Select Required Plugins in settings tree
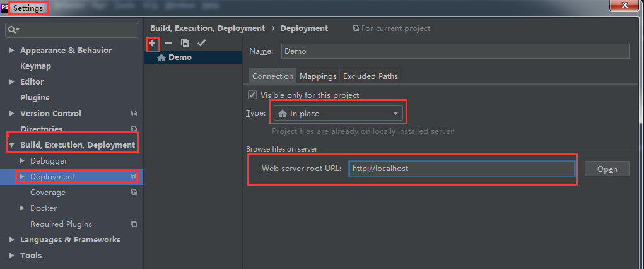 coord(61,224)
